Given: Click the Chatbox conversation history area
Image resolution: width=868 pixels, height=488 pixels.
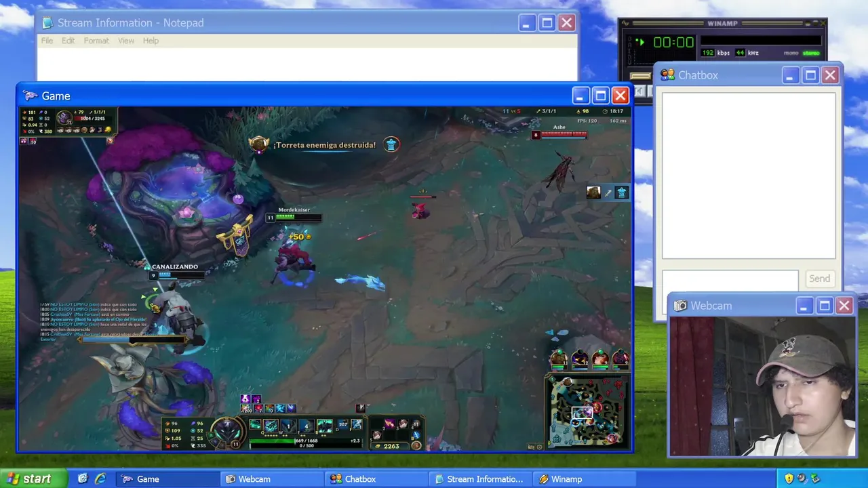Looking at the screenshot, I should pos(749,176).
